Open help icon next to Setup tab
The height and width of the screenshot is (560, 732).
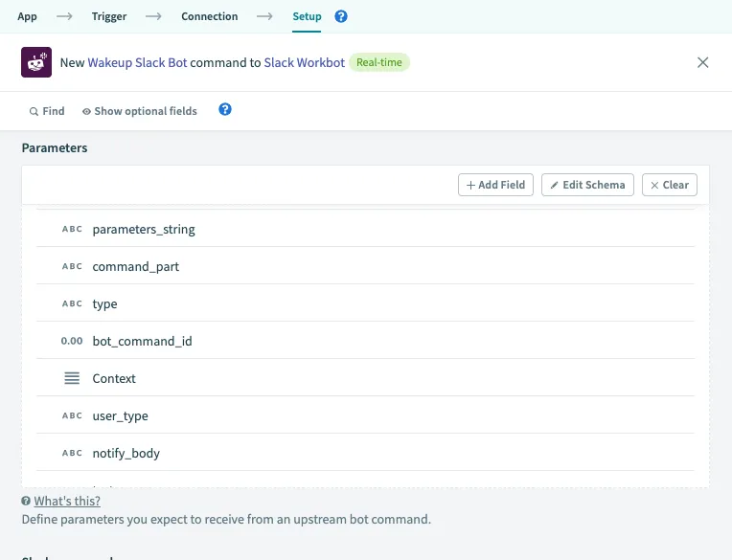(x=341, y=16)
